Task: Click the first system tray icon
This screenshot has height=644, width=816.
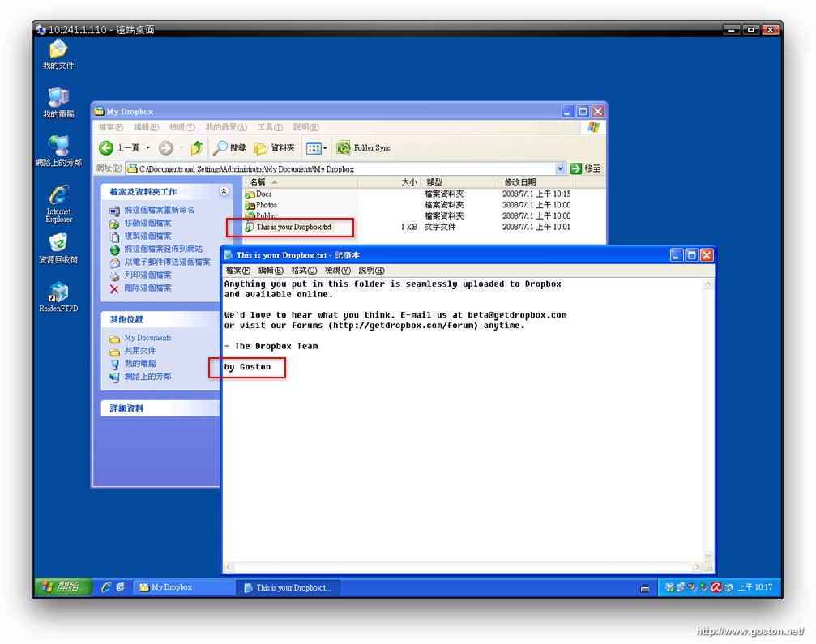Action: point(670,587)
